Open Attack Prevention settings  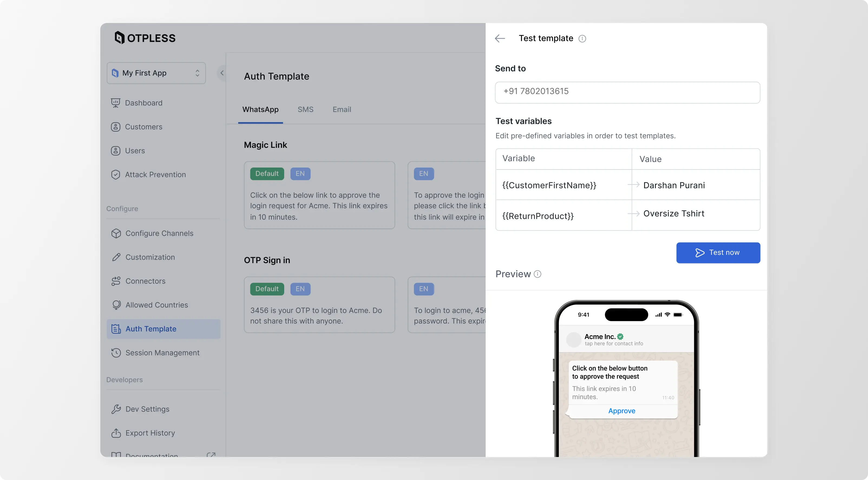(155, 174)
